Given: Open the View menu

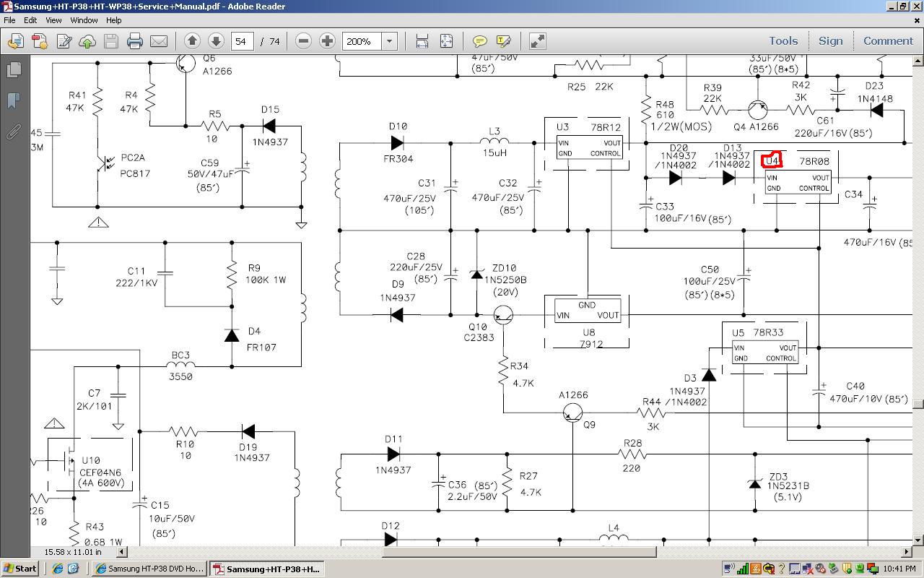Looking at the screenshot, I should [x=53, y=20].
